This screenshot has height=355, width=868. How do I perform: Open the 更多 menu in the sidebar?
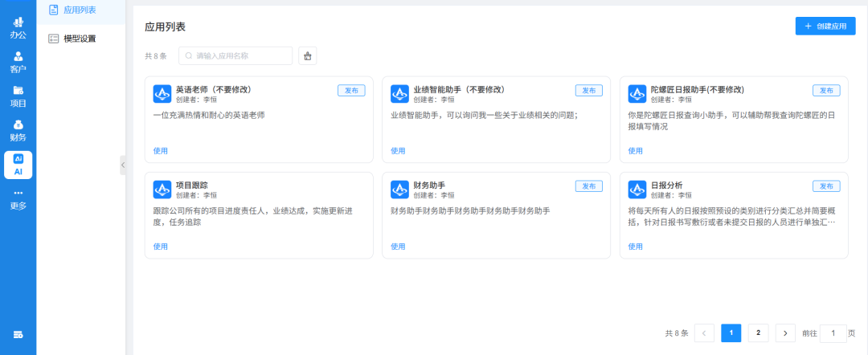pos(18,200)
